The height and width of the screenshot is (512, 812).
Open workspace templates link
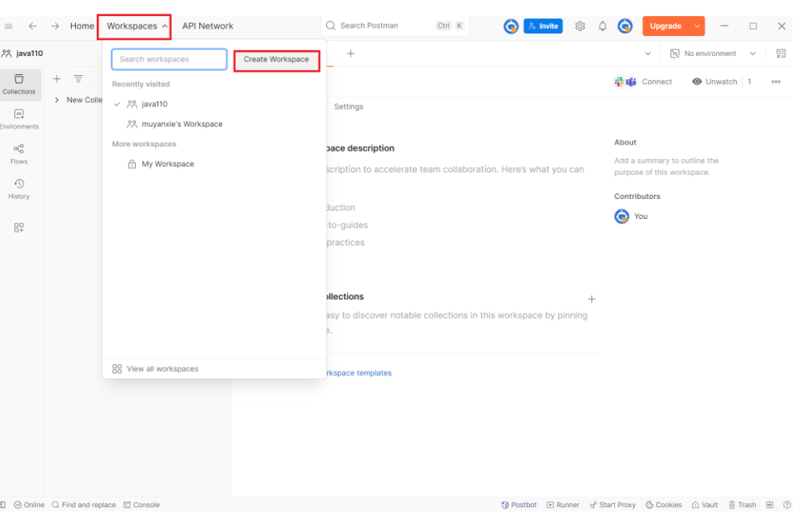[x=358, y=373]
